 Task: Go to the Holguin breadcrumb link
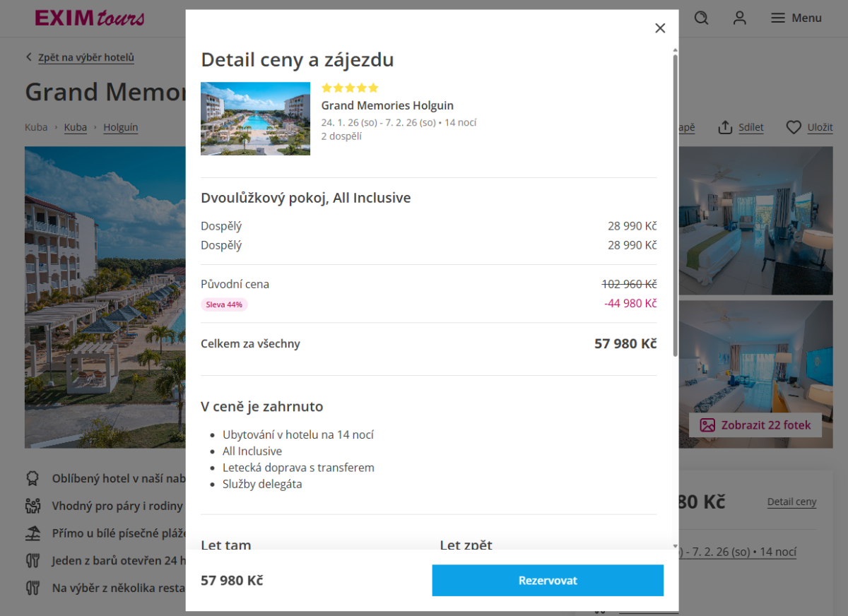point(120,128)
